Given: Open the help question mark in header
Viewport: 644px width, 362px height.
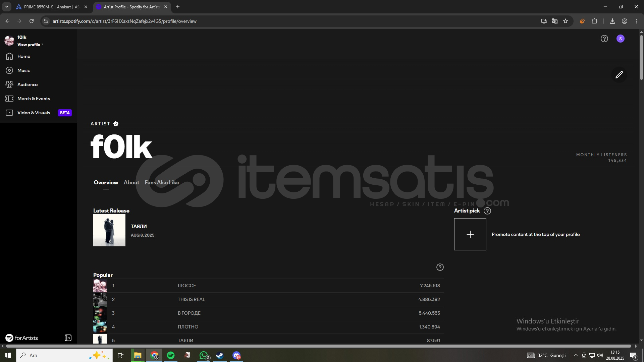Looking at the screenshot, I should tap(604, 39).
